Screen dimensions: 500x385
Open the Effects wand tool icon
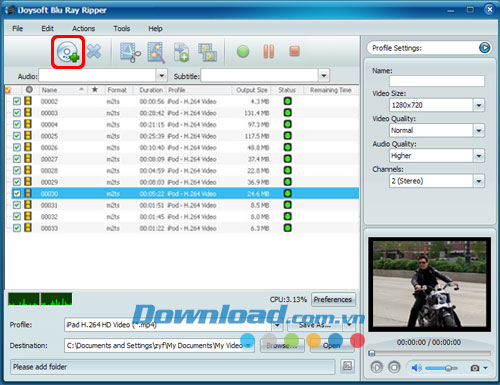[156, 52]
